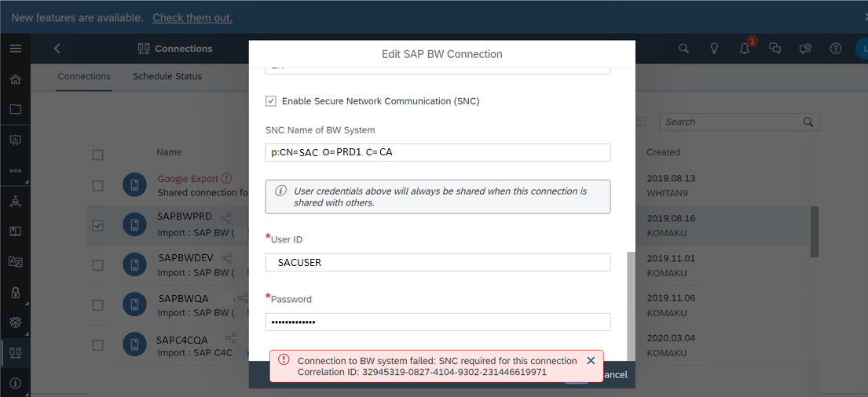Select the Connections tab

[x=84, y=76]
